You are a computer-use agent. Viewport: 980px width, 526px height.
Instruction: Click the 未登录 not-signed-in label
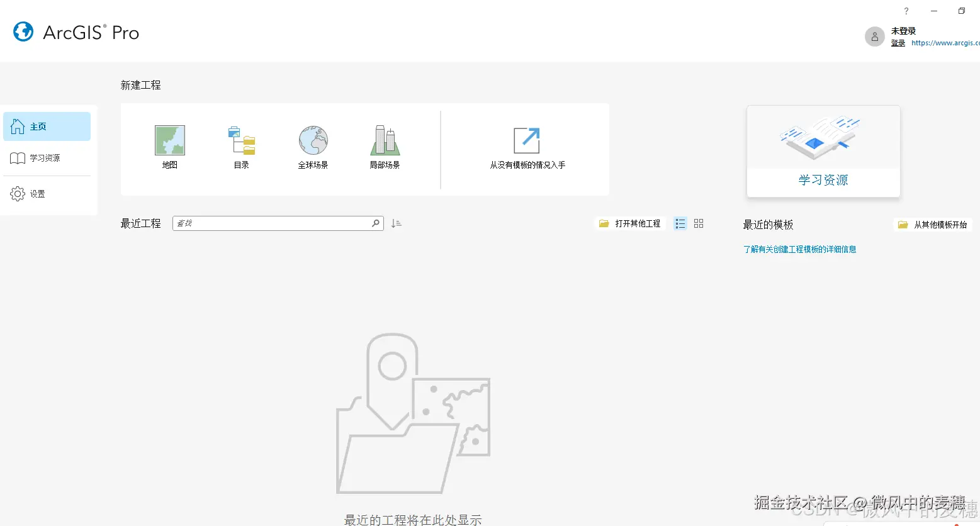903,31
